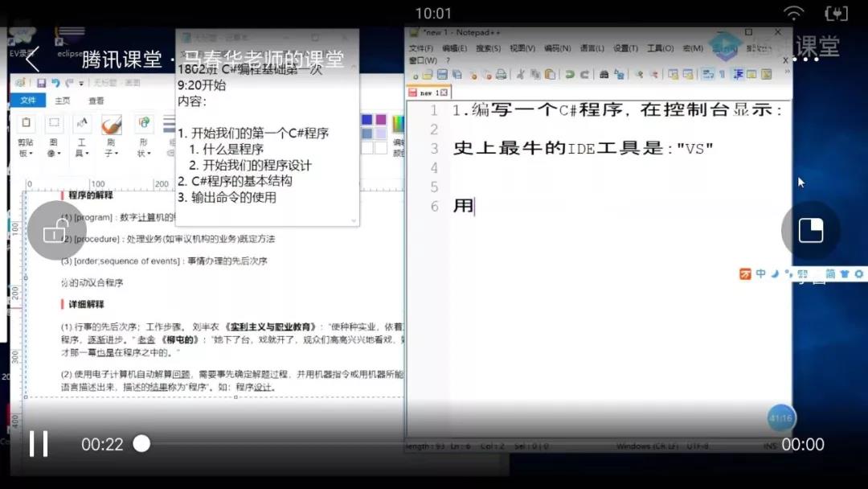Viewport: 868px width, 489px height.
Task: Expand hidden Notepad++ toolbar items chevron
Action: 787,72
